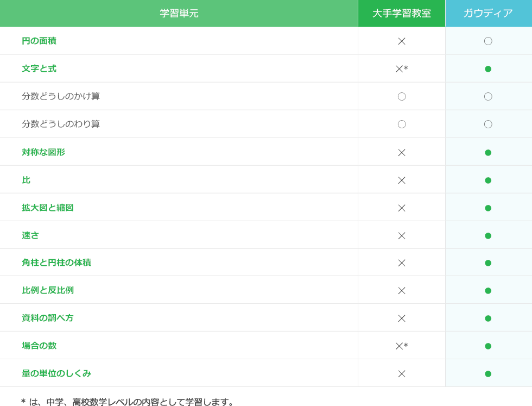Click the 量の単位のしくみ unit link
Screen dimensions: 532x406
click(x=56, y=373)
